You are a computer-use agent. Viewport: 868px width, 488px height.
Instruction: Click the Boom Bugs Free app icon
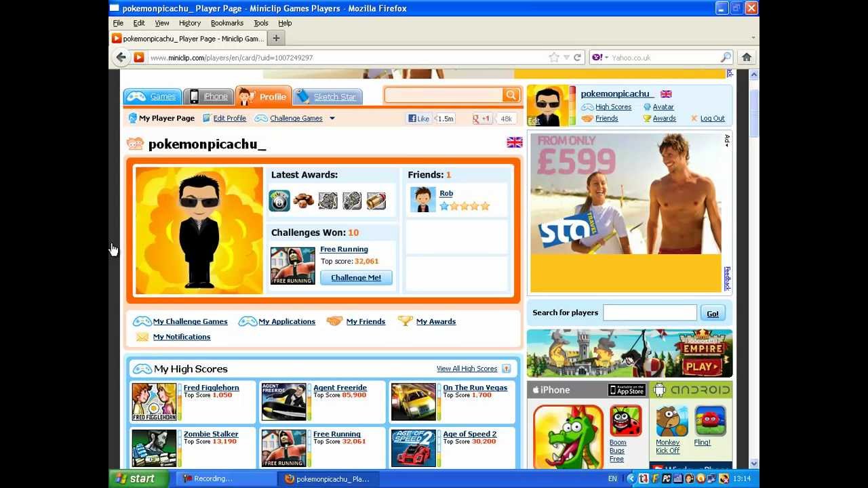[x=625, y=421]
